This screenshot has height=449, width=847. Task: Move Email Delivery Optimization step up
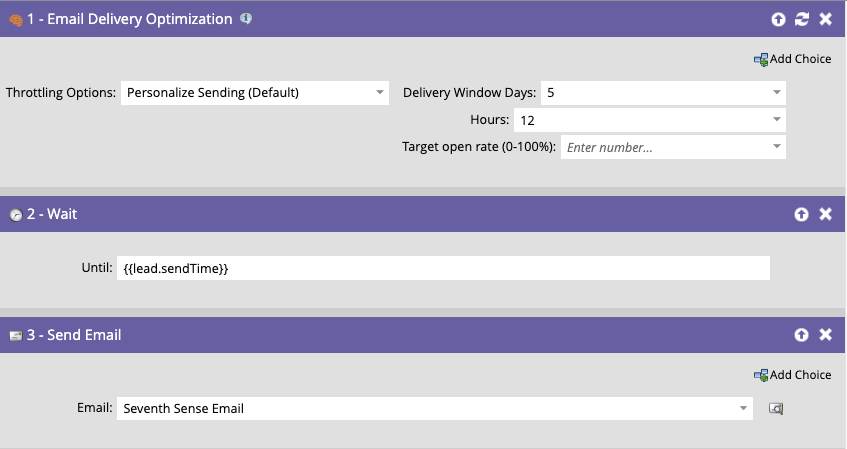778,19
